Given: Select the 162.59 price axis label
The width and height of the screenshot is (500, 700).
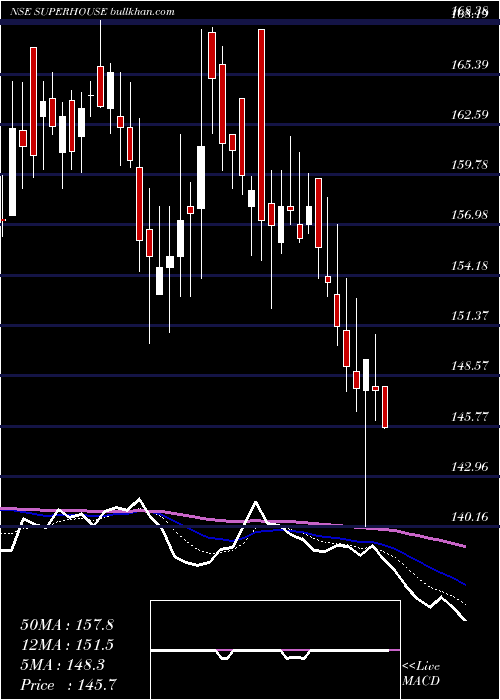Looking at the screenshot, I should point(468,115).
